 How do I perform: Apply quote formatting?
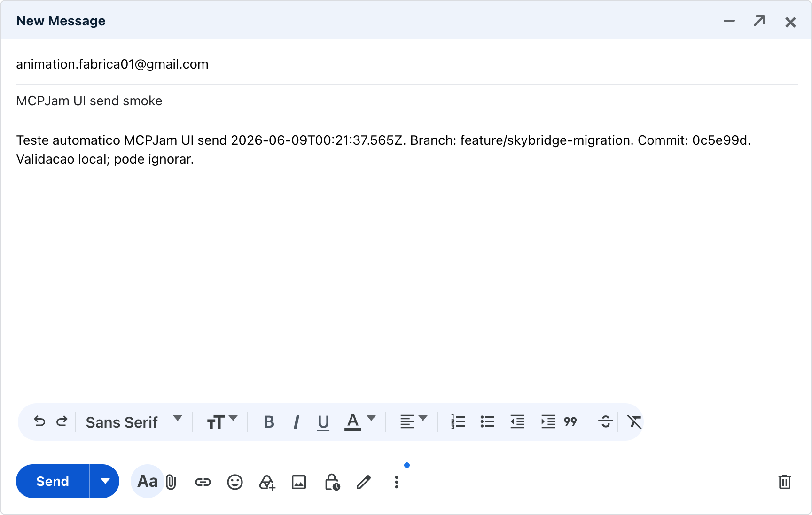pyautogui.click(x=570, y=422)
